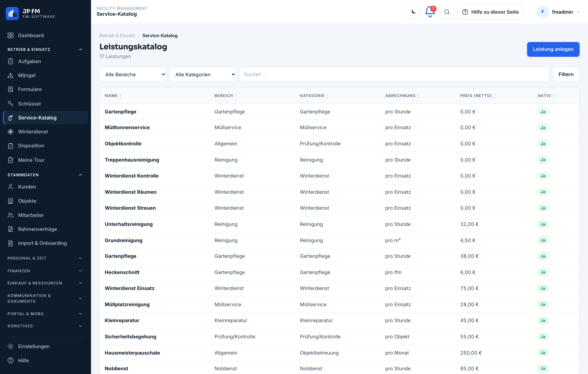This screenshot has height=374, width=588.
Task: Click the Mitarbeiter people icon
Action: click(10, 215)
